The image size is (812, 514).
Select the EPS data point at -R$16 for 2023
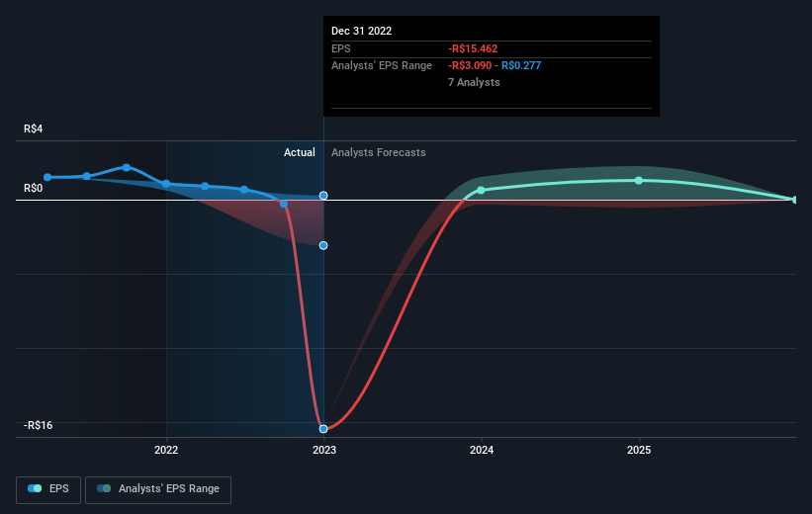point(323,429)
